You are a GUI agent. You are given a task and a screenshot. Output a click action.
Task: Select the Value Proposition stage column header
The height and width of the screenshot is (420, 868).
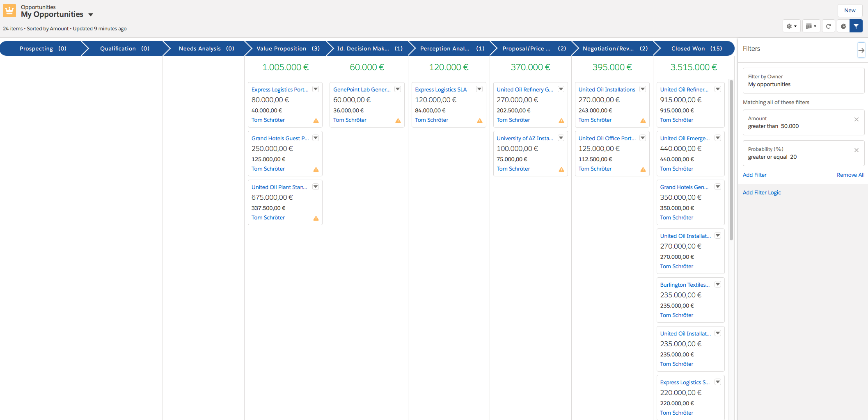pos(288,48)
